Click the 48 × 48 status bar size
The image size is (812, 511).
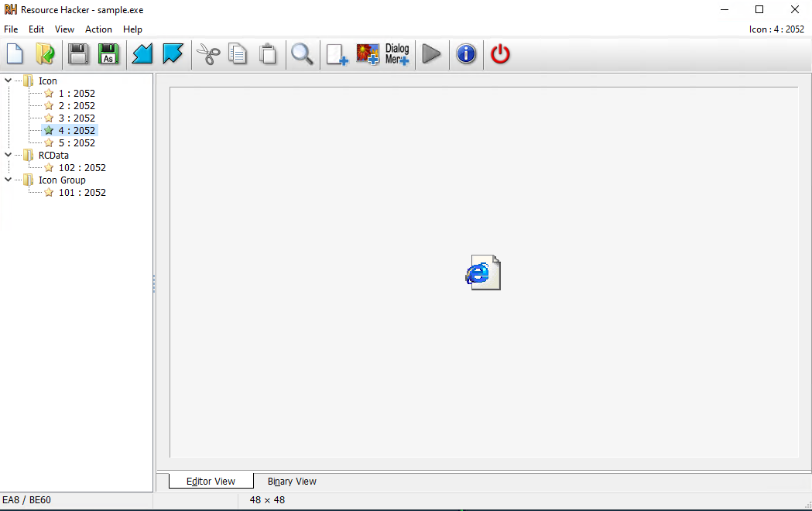pos(267,500)
